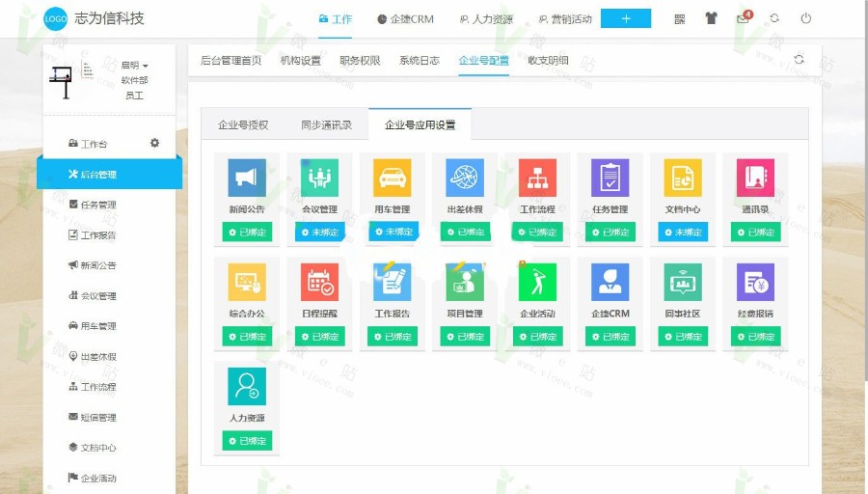The width and height of the screenshot is (868, 494).
Task: Click the power logout icon
Action: [806, 18]
